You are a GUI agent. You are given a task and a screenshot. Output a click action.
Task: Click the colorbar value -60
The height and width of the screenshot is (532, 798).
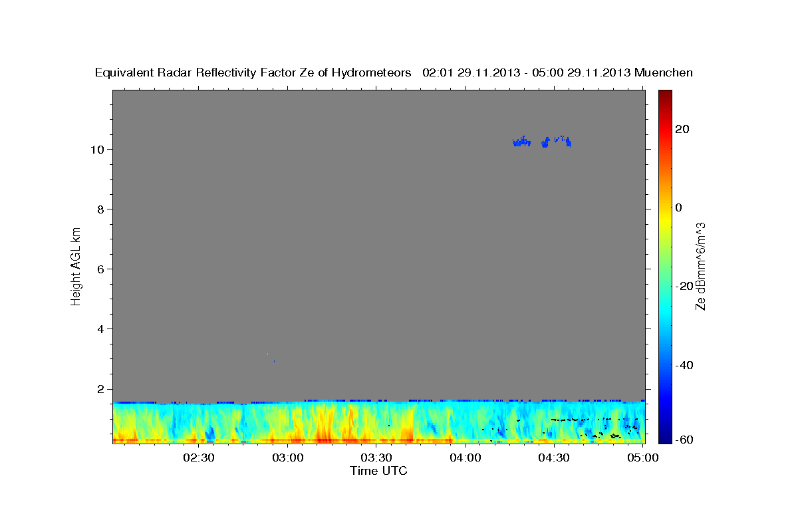(684, 440)
